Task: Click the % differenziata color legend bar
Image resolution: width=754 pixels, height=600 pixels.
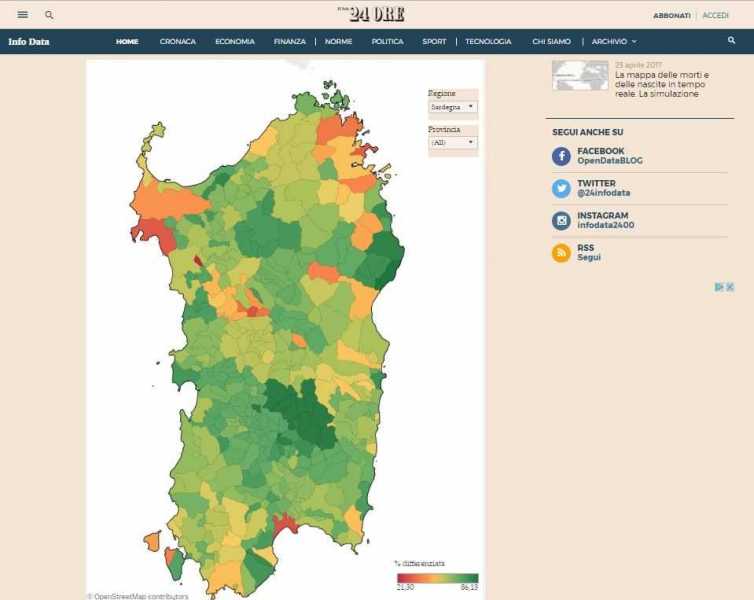Action: pos(437,577)
